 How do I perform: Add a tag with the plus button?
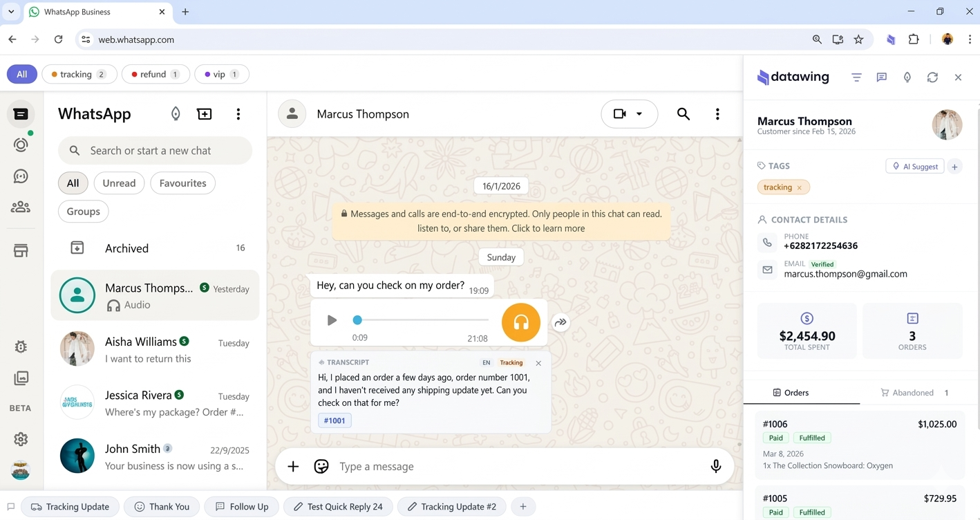954,167
